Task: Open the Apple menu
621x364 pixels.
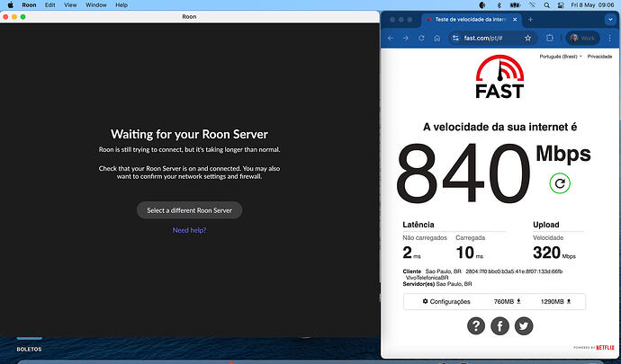Action: tap(10, 5)
